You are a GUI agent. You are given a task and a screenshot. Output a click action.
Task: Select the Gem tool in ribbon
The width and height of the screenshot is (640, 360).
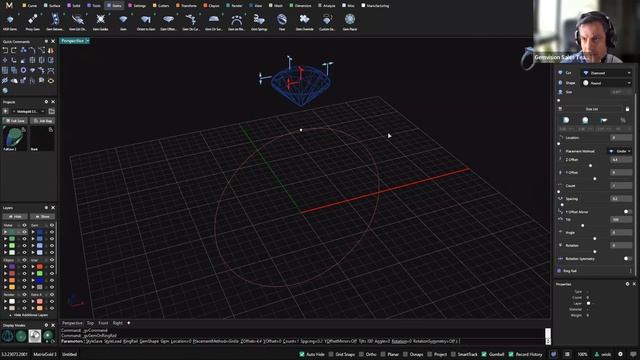coord(123,21)
